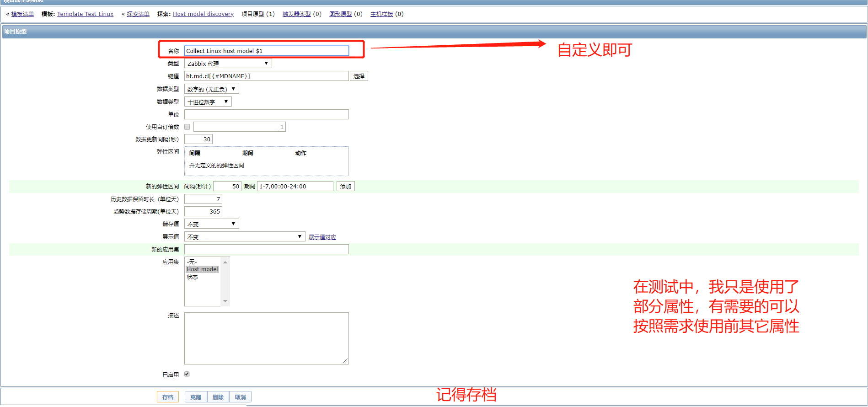Click the 数据更新间隔 update interval field
Screen dimensions: 868x407
pyautogui.click(x=198, y=139)
